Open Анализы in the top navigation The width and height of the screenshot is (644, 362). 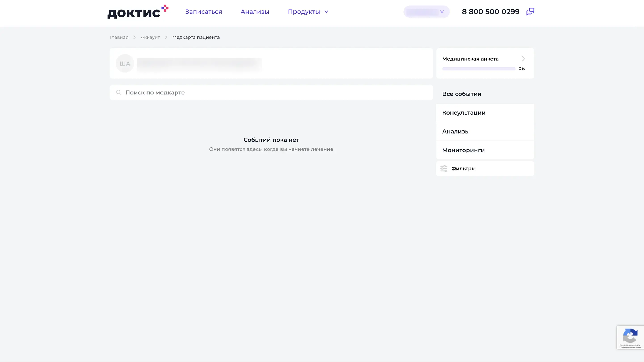[x=255, y=12]
